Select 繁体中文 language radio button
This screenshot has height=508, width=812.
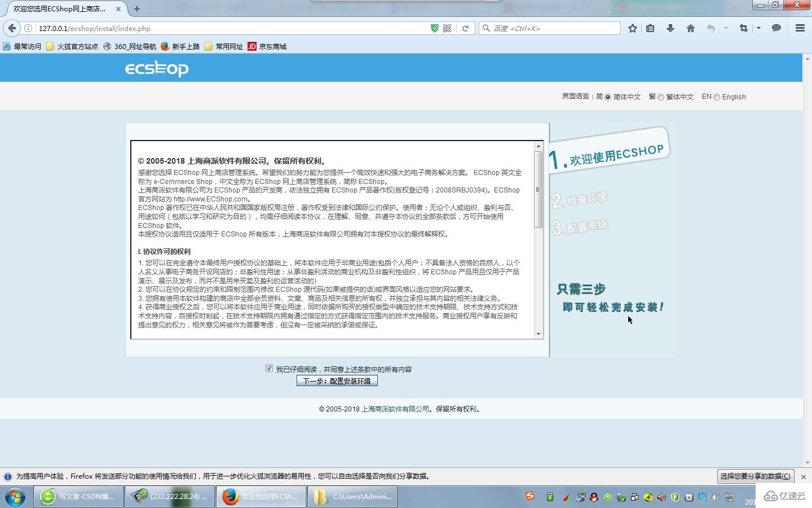(661, 97)
